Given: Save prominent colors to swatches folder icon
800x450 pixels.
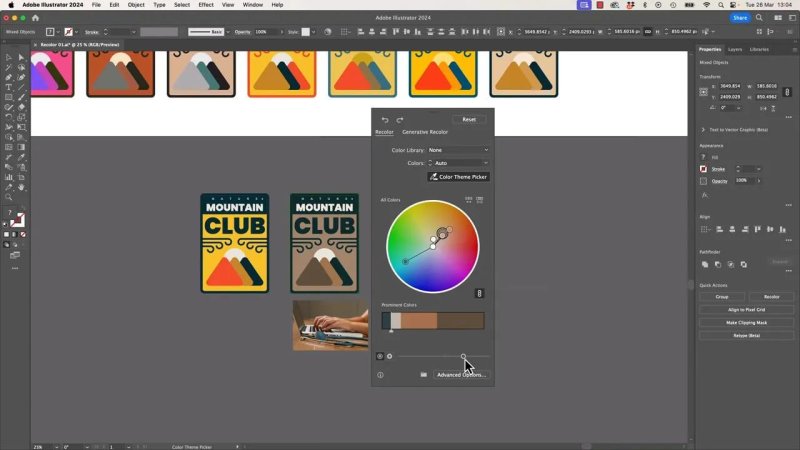Looking at the screenshot, I should [423, 374].
